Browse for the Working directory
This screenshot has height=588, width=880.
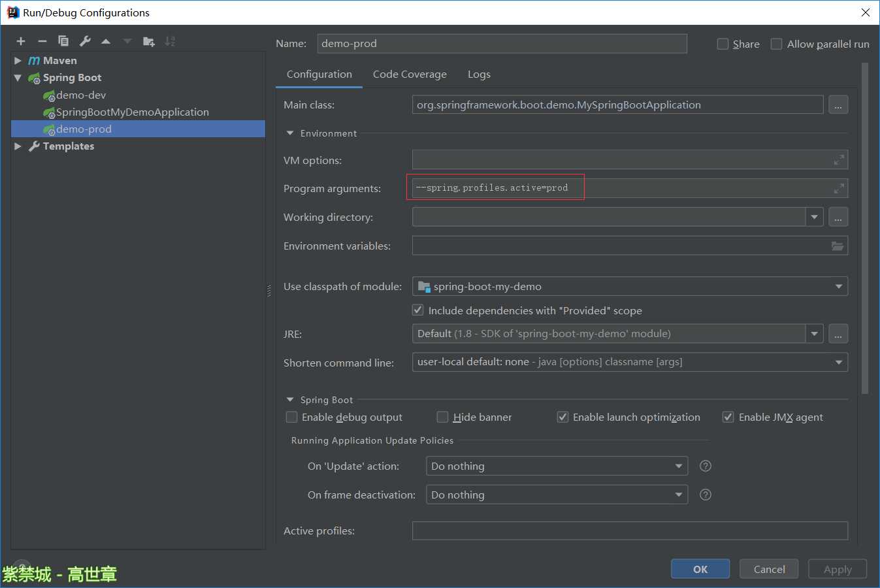[x=838, y=217]
